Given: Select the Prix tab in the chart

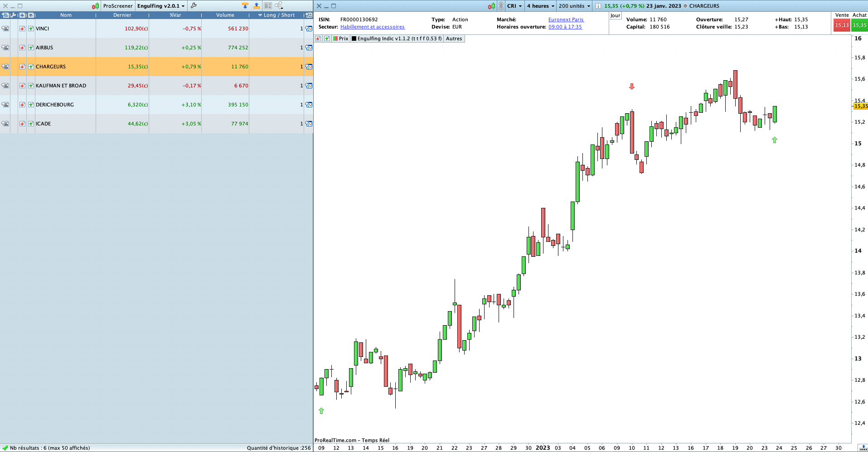Looking at the screenshot, I should 341,38.
